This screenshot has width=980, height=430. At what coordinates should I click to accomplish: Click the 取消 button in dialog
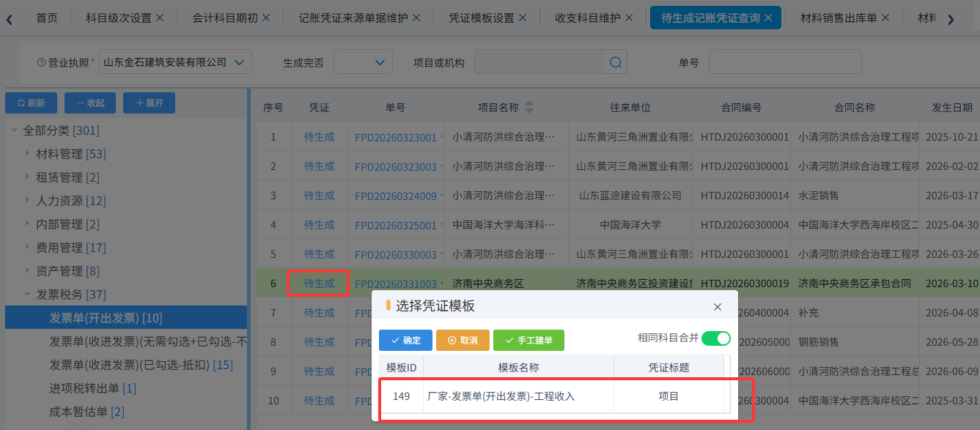point(463,341)
